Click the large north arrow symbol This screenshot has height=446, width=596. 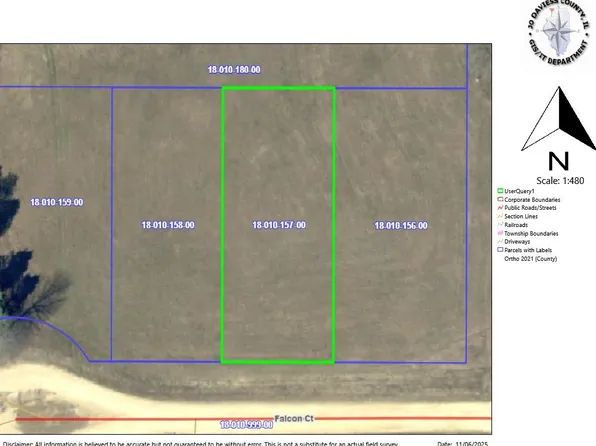(558, 119)
